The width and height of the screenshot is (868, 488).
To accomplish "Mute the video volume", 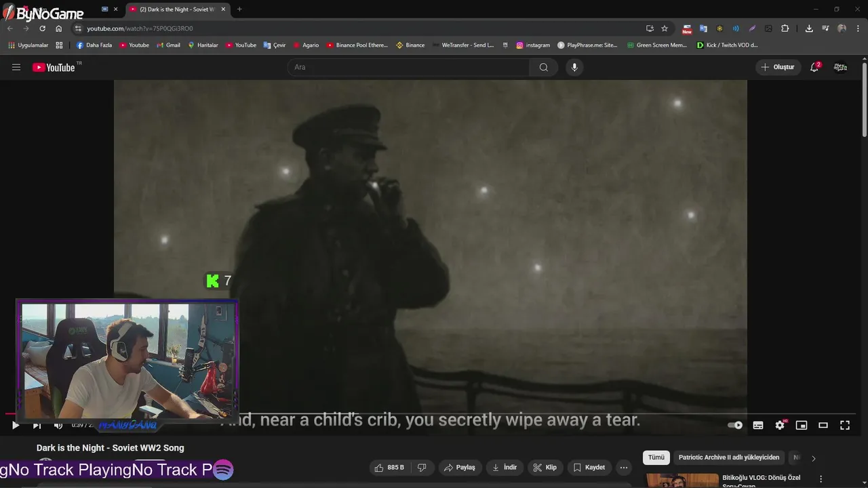I will [58, 425].
